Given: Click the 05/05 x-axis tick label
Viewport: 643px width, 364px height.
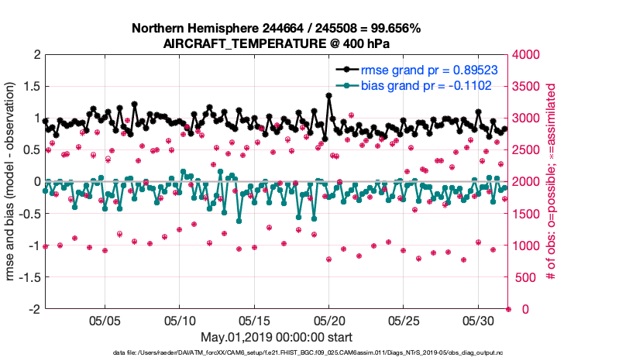Looking at the screenshot, I should click(x=105, y=320).
